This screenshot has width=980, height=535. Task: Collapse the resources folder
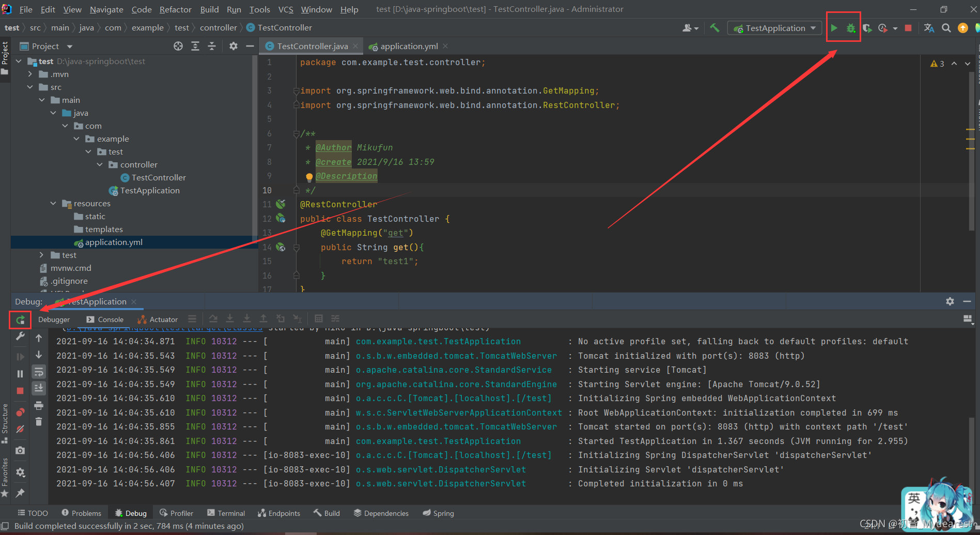(x=53, y=203)
